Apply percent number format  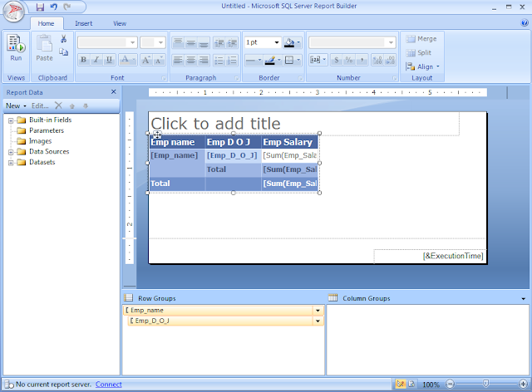[x=349, y=60]
